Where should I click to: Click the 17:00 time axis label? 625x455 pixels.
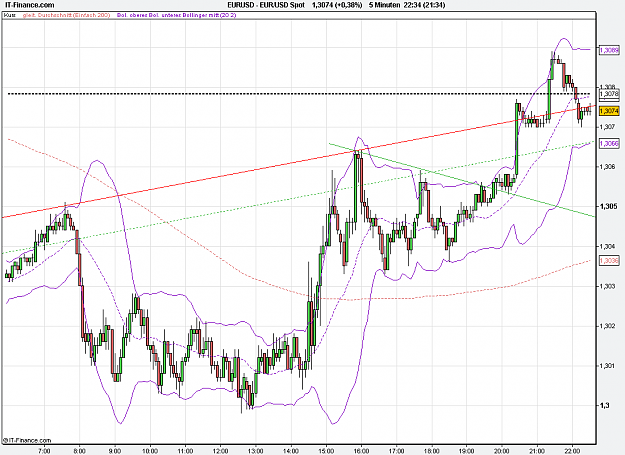(x=396, y=451)
